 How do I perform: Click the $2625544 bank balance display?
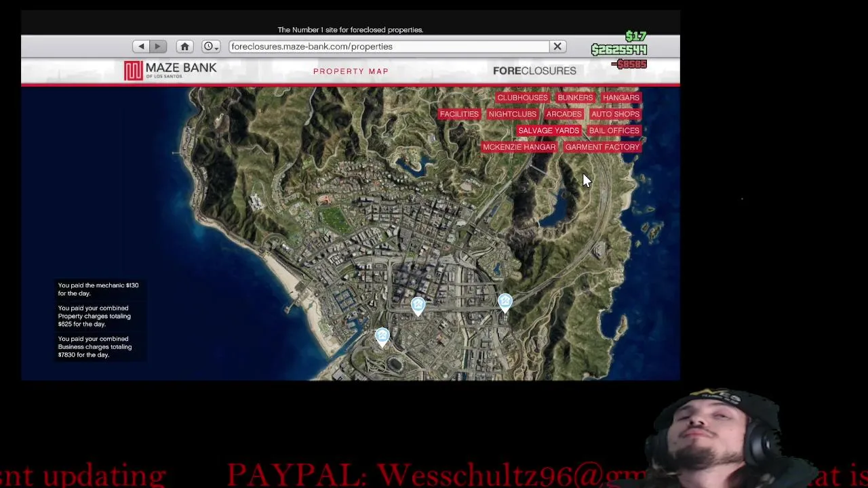click(619, 49)
